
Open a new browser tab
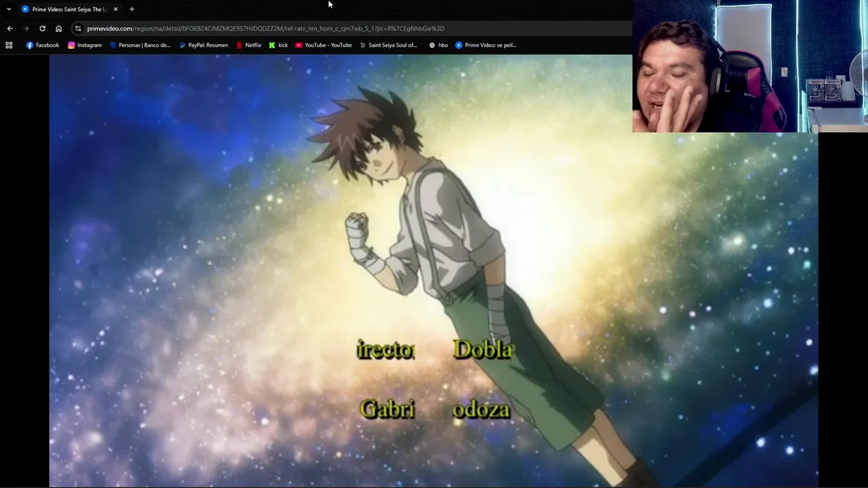pos(132,9)
